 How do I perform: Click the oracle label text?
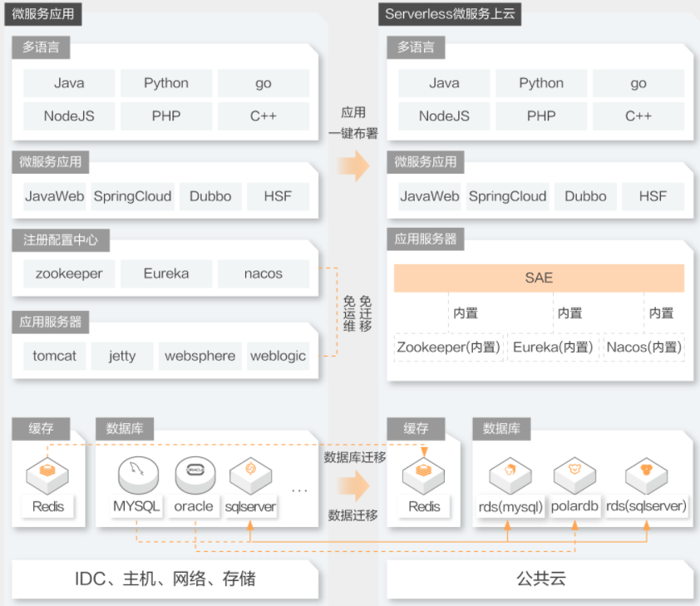point(194,506)
